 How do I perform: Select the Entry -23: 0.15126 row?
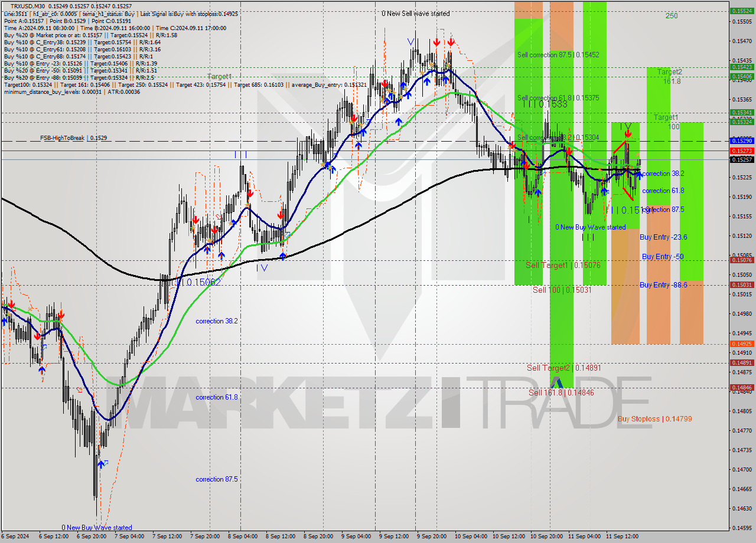(80, 63)
